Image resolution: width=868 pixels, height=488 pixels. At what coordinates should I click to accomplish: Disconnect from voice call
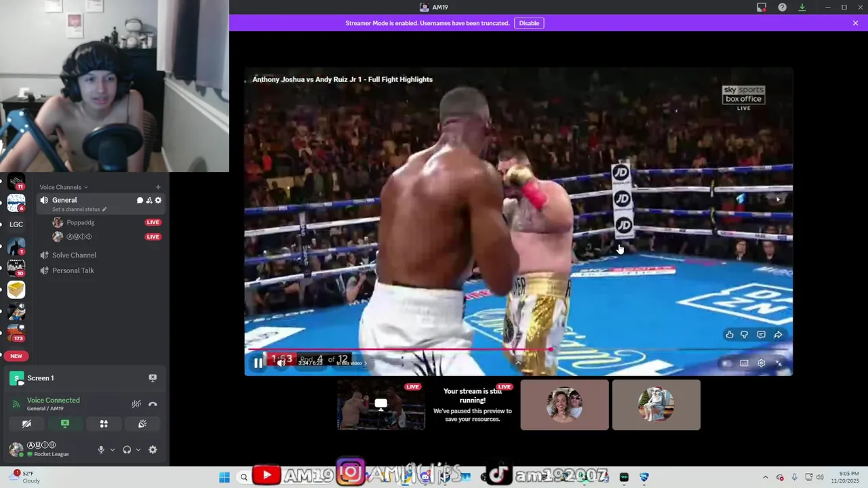click(153, 404)
